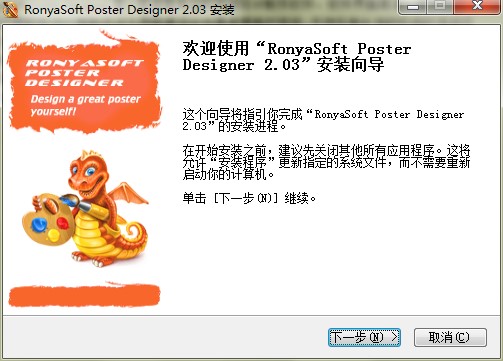Click the dragon mascot image
Screen dimensions: 503x361
85,208
